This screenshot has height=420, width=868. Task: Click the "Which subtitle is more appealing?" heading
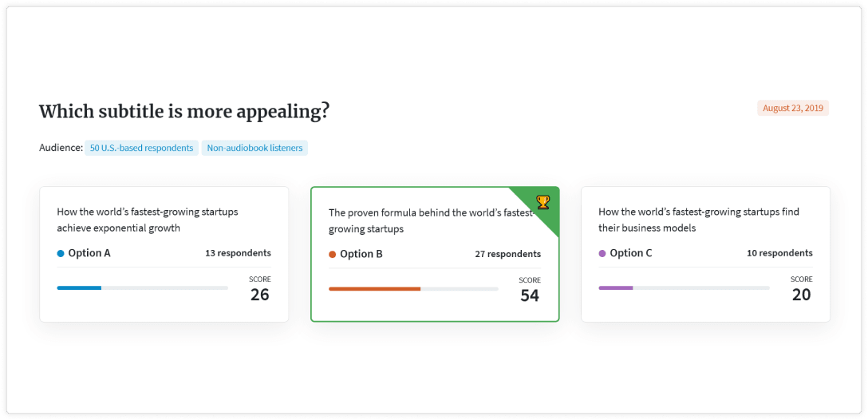[x=184, y=112]
